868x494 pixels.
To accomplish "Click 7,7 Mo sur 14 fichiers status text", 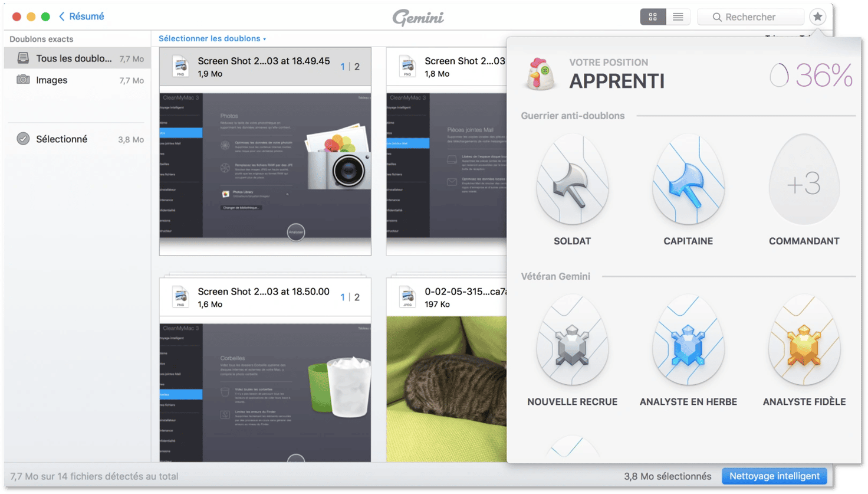I will [x=94, y=476].
